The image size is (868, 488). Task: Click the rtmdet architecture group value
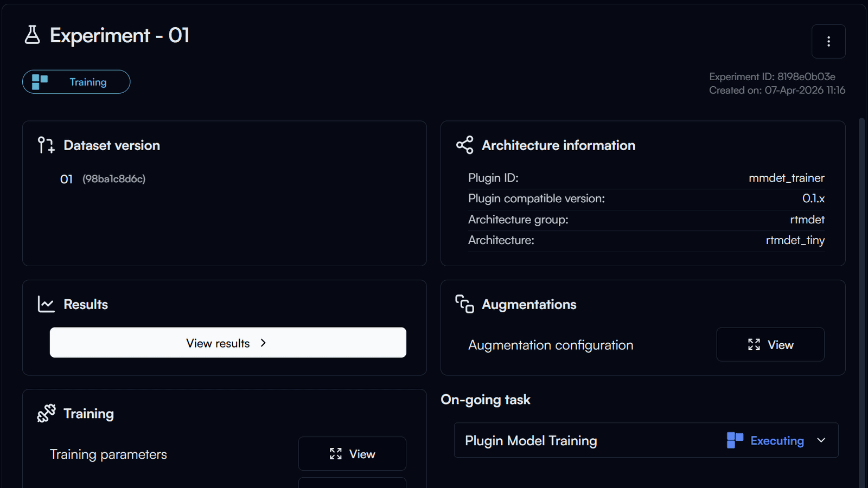tap(807, 220)
